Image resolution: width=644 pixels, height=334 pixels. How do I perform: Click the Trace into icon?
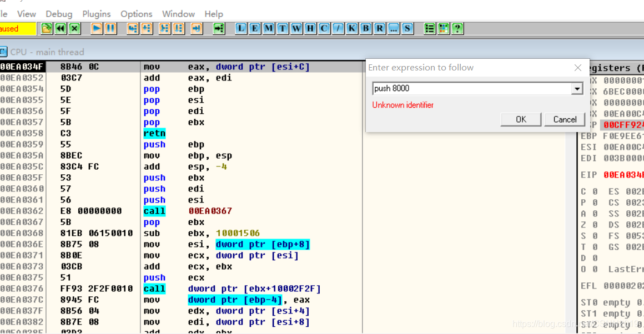click(165, 29)
